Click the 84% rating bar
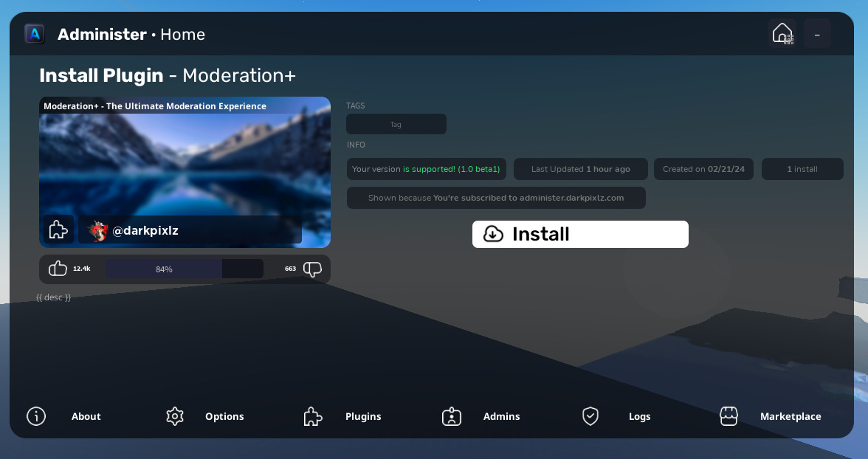The image size is (868, 459). point(163,269)
